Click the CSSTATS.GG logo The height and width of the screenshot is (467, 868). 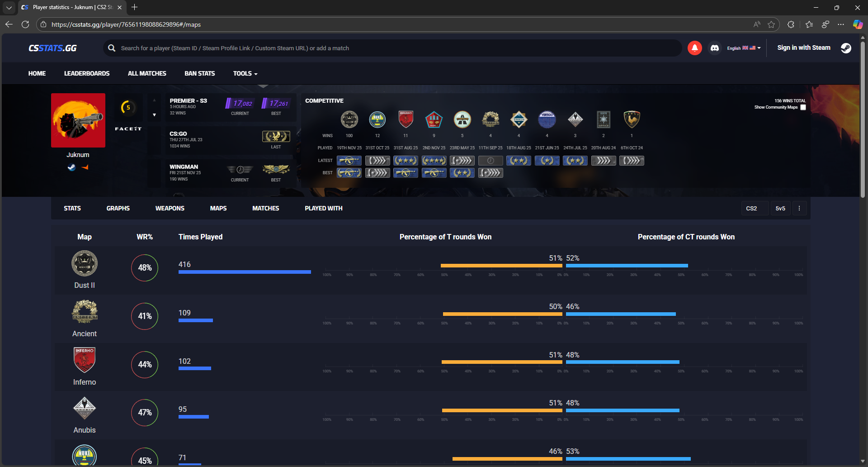(x=52, y=48)
